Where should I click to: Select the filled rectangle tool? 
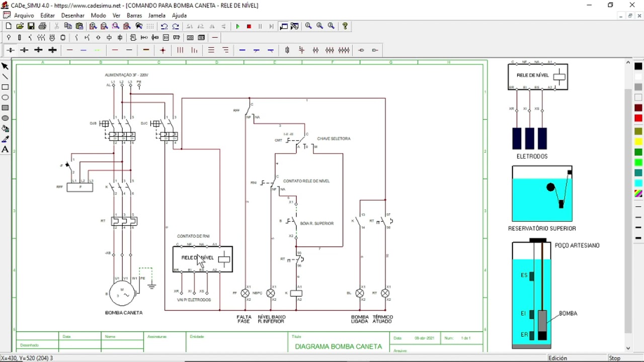tap(6, 108)
